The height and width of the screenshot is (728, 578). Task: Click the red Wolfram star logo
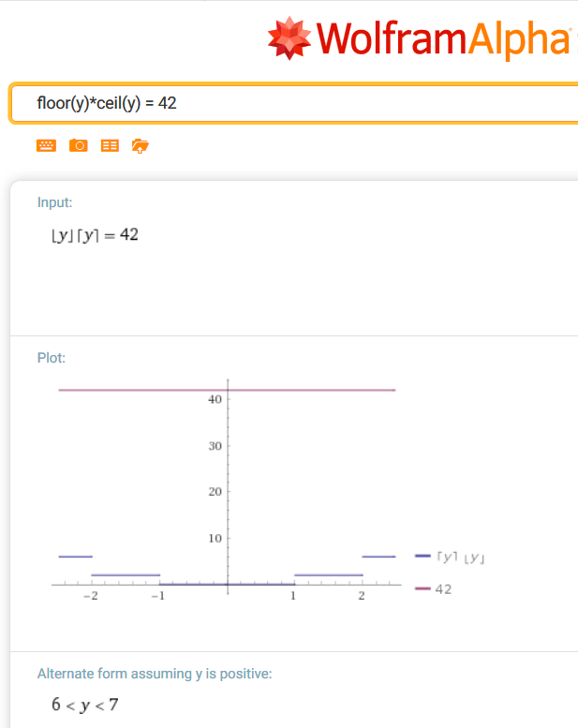click(x=289, y=37)
